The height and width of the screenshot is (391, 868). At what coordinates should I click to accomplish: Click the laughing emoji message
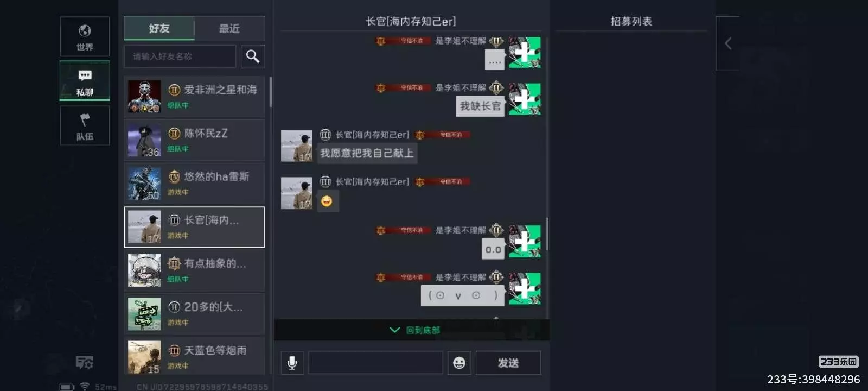pos(327,201)
